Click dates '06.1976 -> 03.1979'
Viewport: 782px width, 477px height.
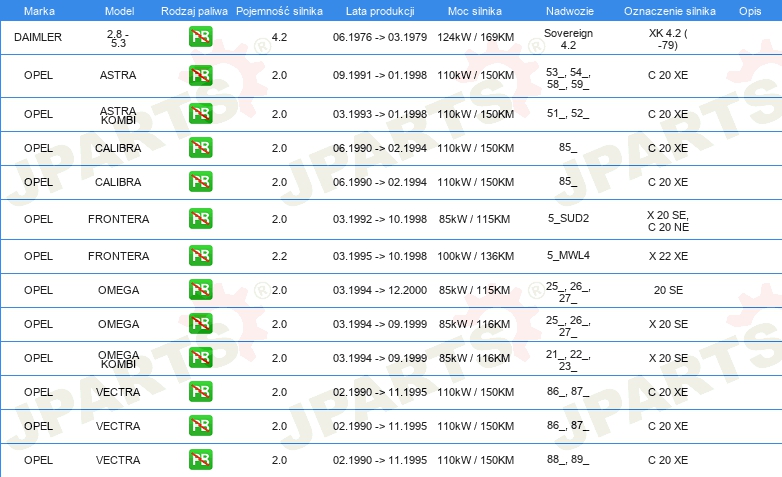click(380, 37)
